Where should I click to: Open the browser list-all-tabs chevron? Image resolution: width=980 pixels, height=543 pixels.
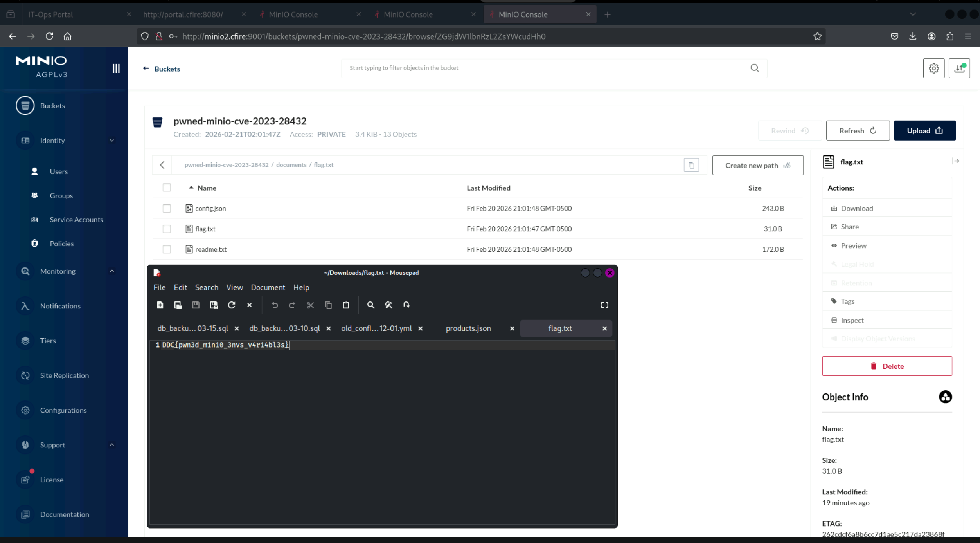point(913,14)
